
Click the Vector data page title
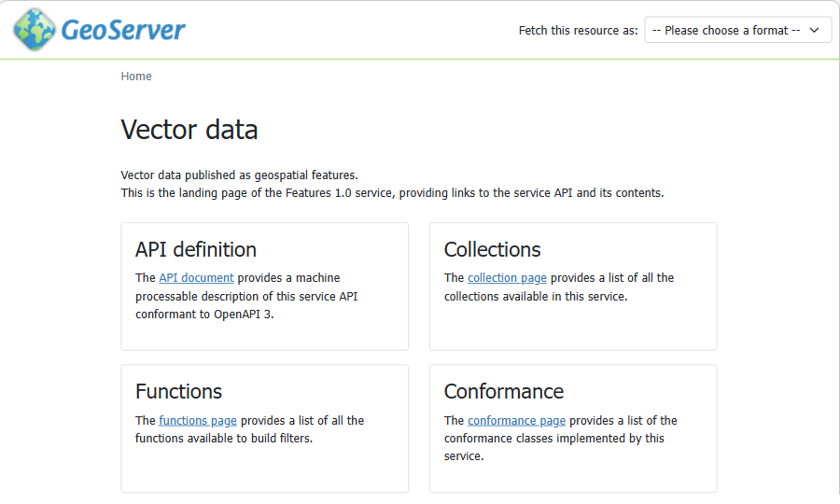[189, 130]
